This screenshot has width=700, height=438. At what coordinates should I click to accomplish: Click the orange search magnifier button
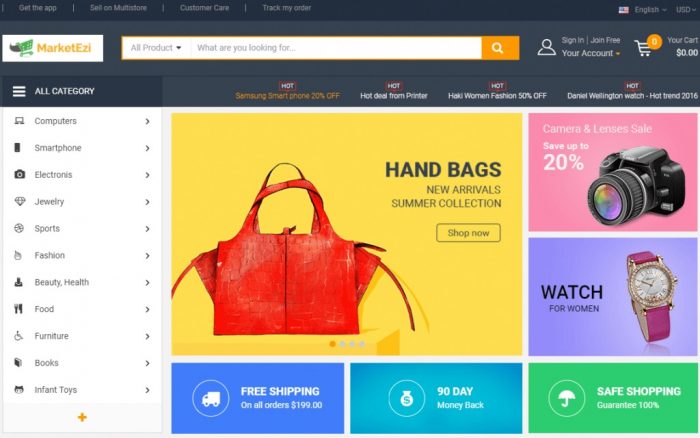click(x=500, y=48)
